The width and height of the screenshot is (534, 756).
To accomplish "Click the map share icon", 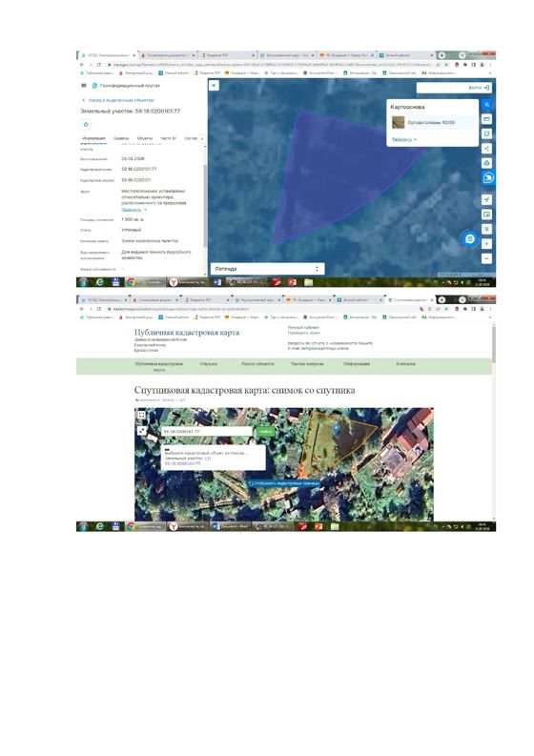I will (486, 149).
